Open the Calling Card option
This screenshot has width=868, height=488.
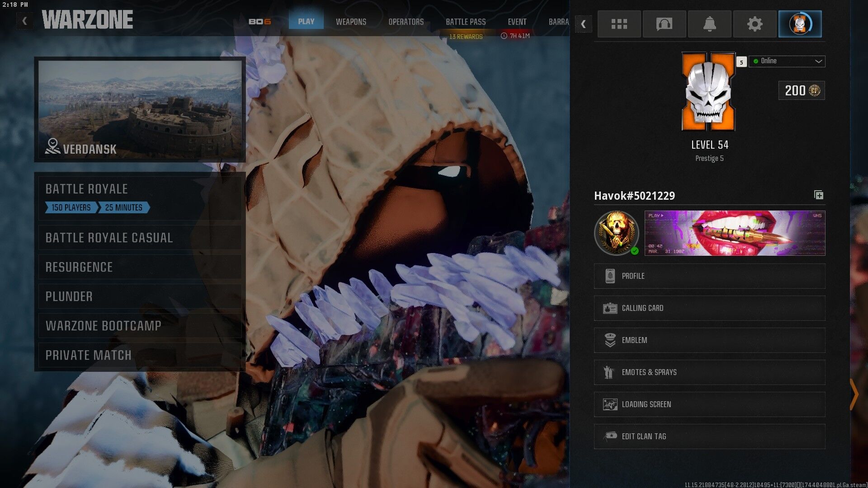[709, 308]
